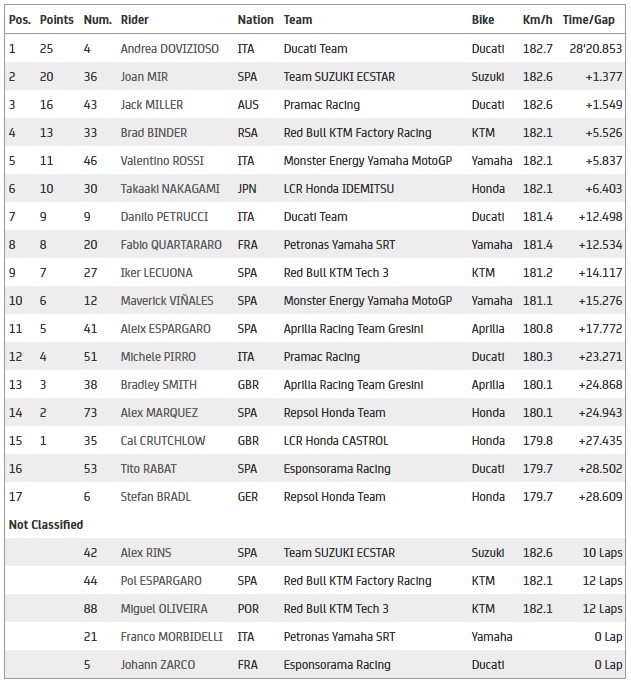
Task: Select unclassified rider Alex RINS
Action: pyautogui.click(x=143, y=553)
